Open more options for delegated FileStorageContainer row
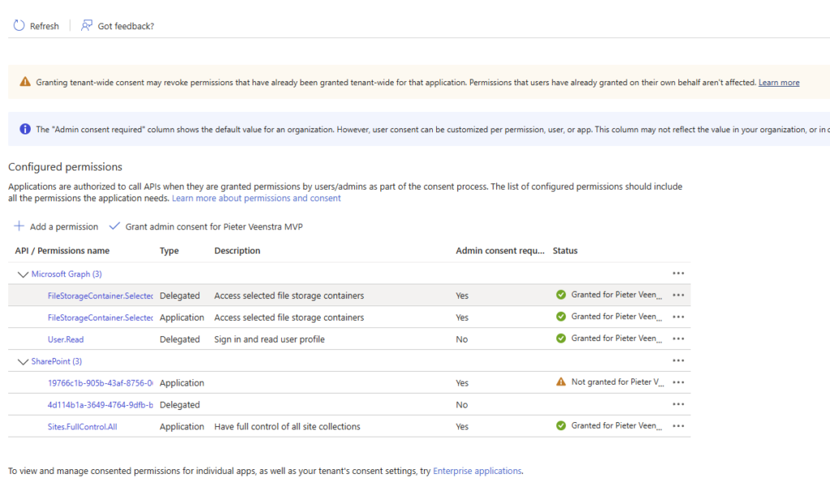 pos(678,295)
